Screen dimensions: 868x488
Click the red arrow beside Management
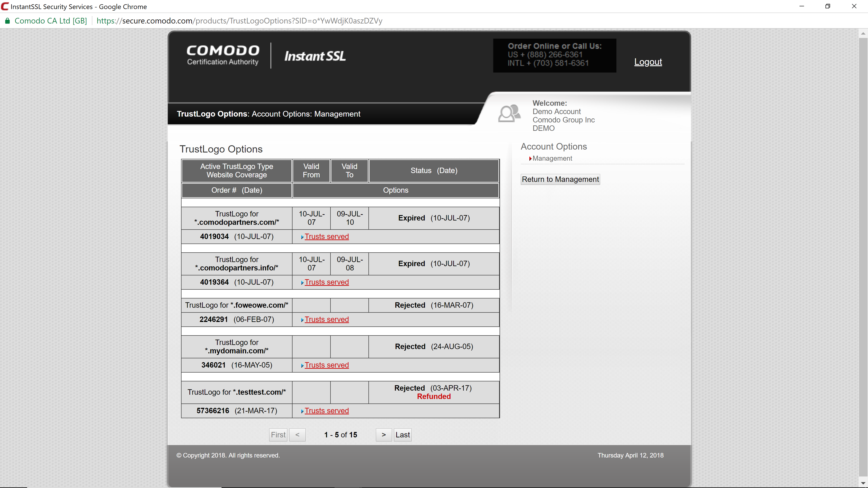point(530,159)
